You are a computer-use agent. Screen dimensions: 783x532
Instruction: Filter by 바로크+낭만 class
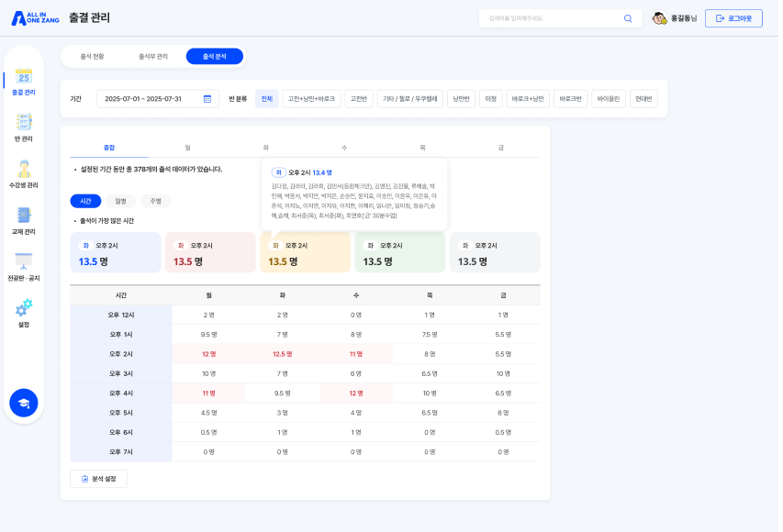pyautogui.click(x=528, y=99)
